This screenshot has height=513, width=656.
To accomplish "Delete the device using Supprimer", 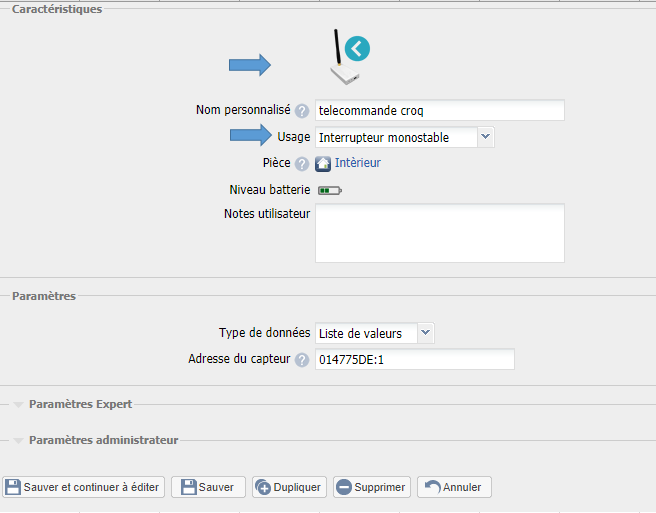I will 371,487.
